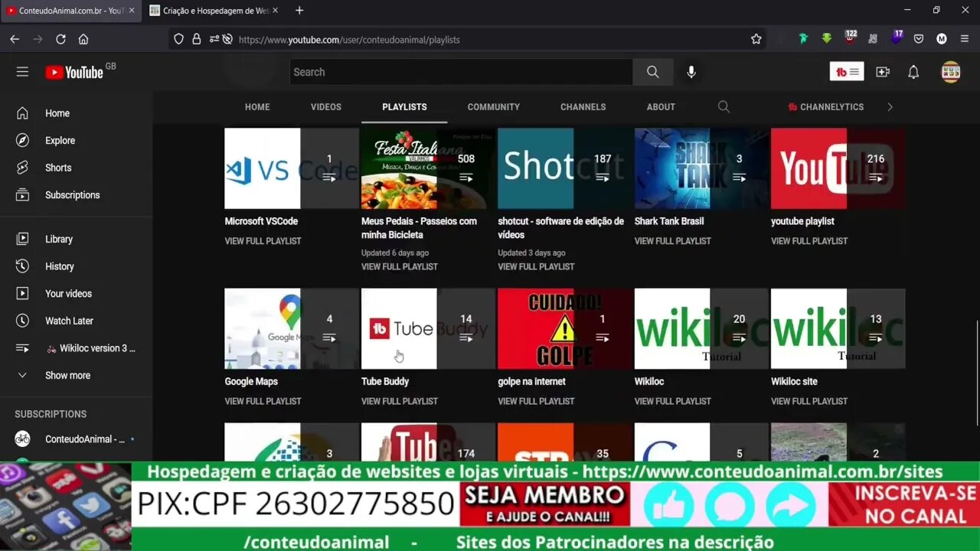Go back with the browser back arrow

15,39
